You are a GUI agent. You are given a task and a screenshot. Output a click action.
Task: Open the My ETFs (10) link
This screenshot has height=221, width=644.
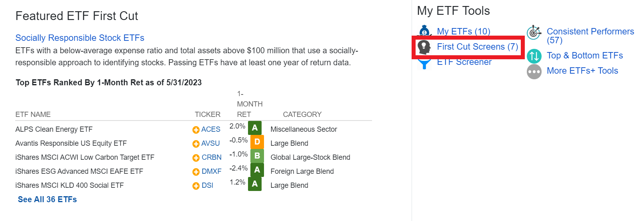click(x=464, y=31)
